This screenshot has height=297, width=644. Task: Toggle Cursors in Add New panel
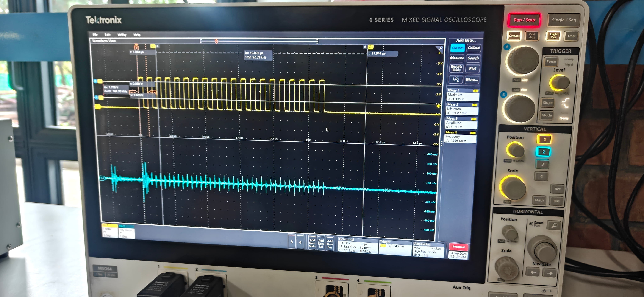pos(458,48)
